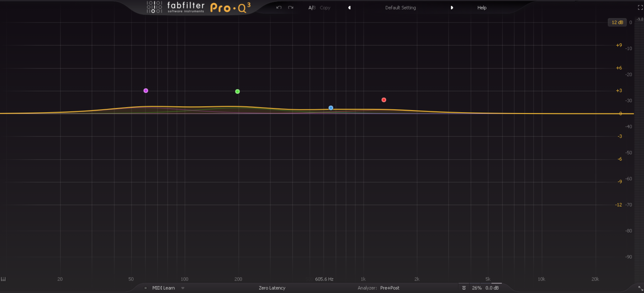The height and width of the screenshot is (293, 644).
Task: Enable MIDI Learn
Action: 164,288
